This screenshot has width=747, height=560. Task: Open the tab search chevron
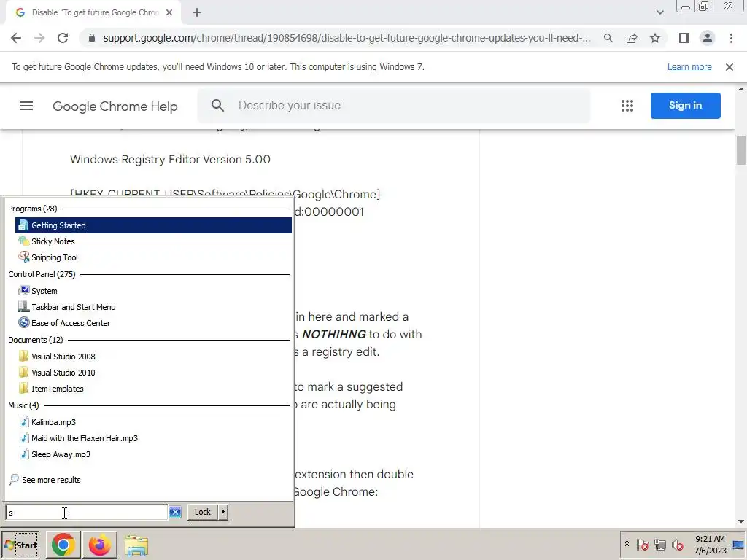tap(659, 12)
